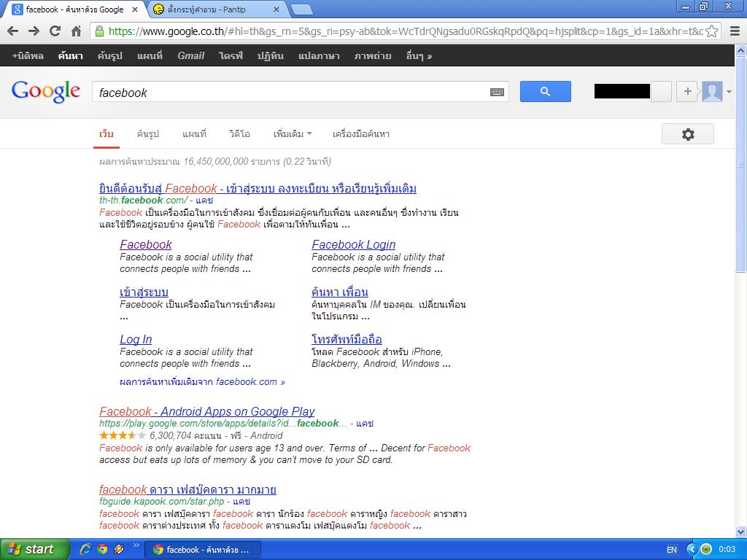Screen dimensions: 747x560
Task: Click the third quick launch icon
Action: [x=119, y=549]
